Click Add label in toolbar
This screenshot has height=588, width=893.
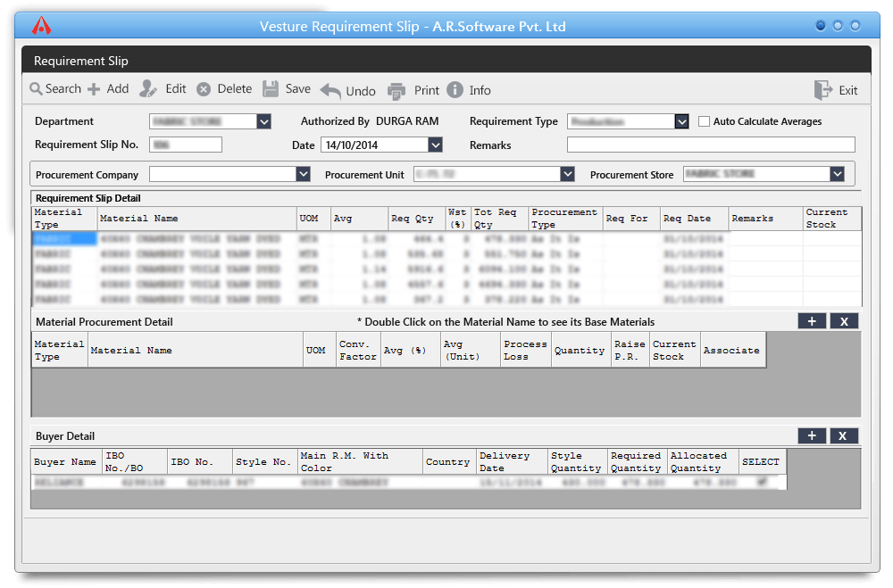click(x=117, y=89)
